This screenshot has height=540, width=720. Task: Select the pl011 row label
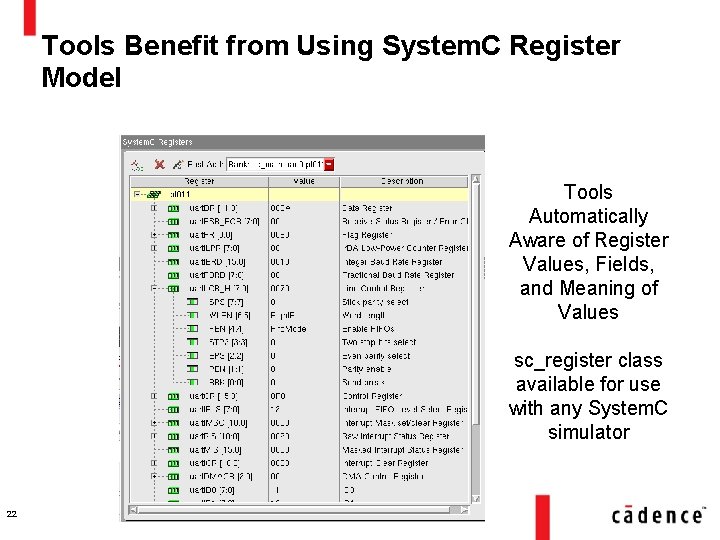(x=180, y=195)
